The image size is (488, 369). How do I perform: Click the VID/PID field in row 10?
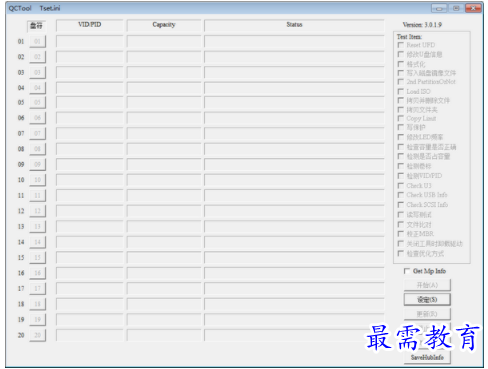pyautogui.click(x=90, y=180)
